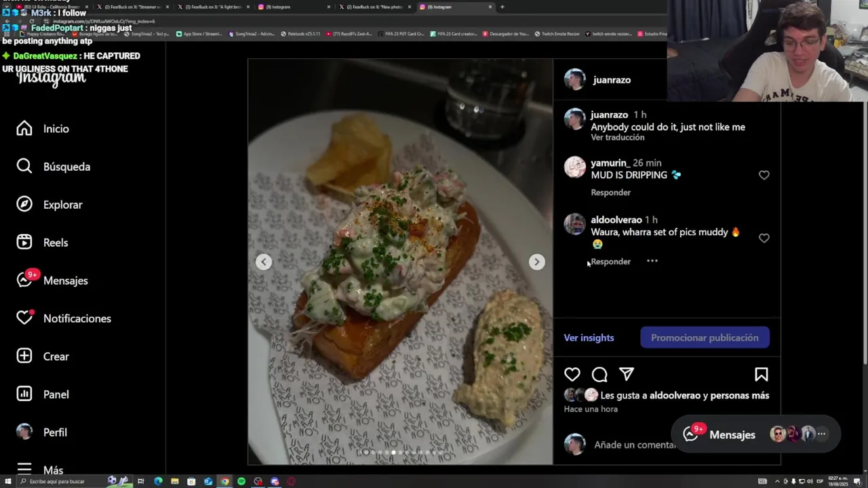Click the lobster roll photo
The height and width of the screenshot is (488, 868).
(400, 262)
